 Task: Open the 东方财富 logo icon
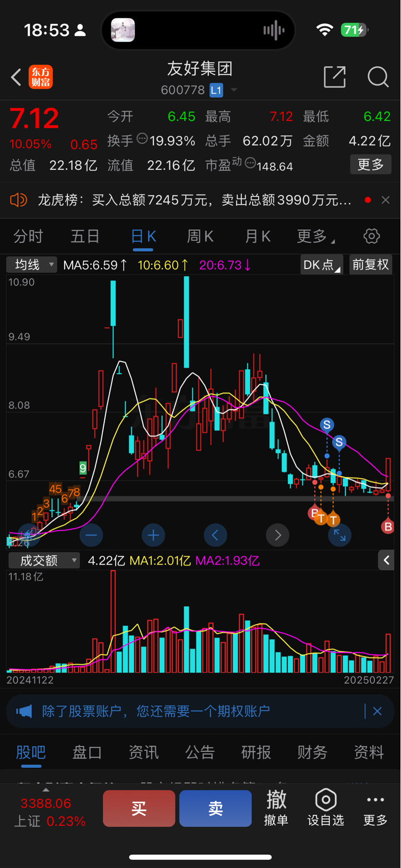41,77
